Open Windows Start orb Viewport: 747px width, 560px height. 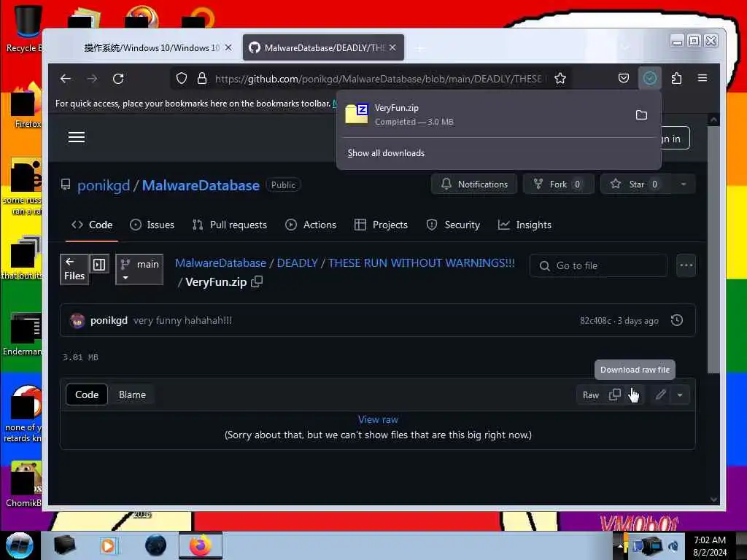(x=20, y=545)
